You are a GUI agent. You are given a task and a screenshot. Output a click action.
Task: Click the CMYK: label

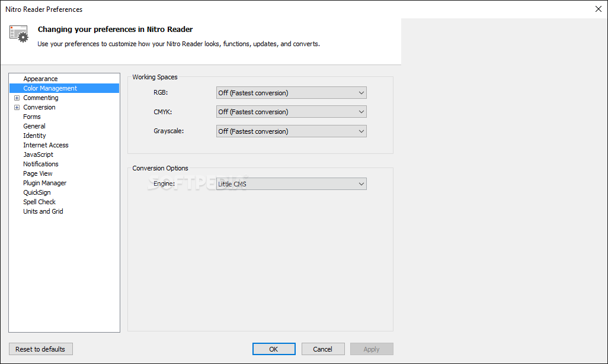coord(162,112)
